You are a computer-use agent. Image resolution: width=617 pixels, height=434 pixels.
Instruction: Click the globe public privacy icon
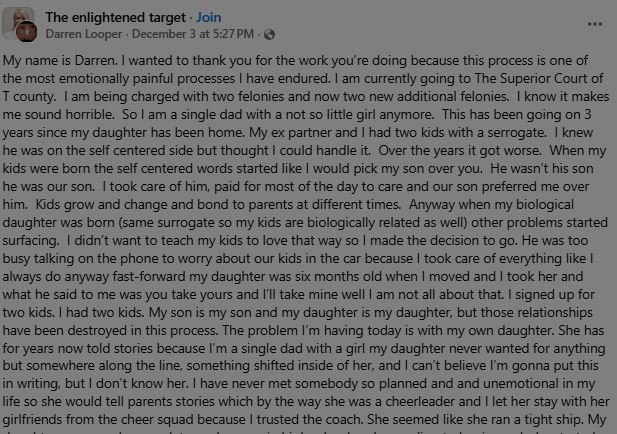pos(269,35)
